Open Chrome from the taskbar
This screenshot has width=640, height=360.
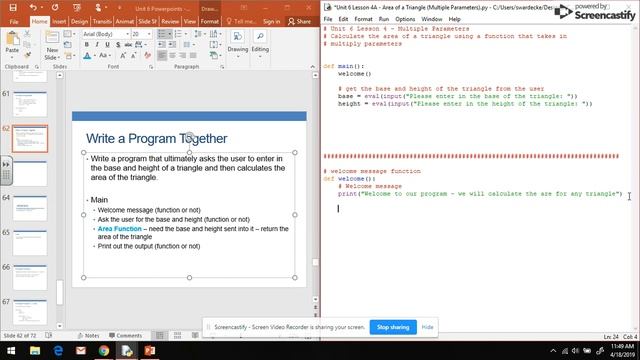click(104, 351)
